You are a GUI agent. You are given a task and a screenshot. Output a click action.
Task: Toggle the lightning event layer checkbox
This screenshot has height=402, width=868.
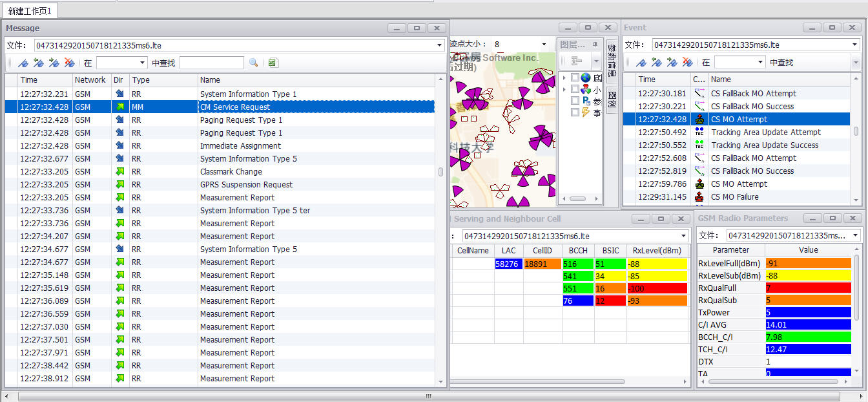(575, 113)
